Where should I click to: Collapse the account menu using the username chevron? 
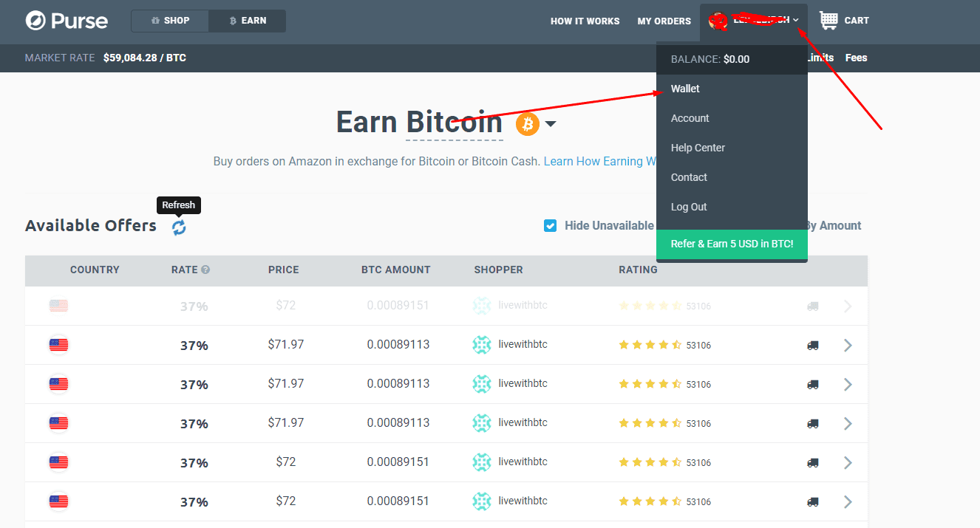pos(796,21)
